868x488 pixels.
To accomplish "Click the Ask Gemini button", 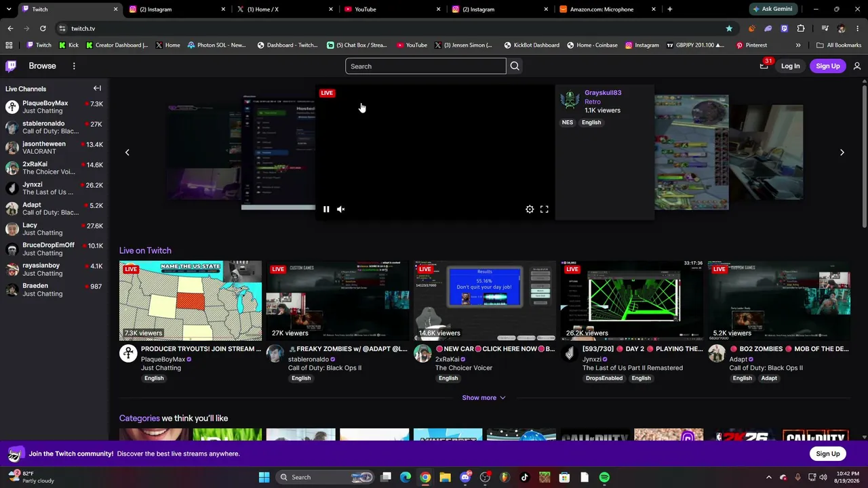I will (x=772, y=9).
